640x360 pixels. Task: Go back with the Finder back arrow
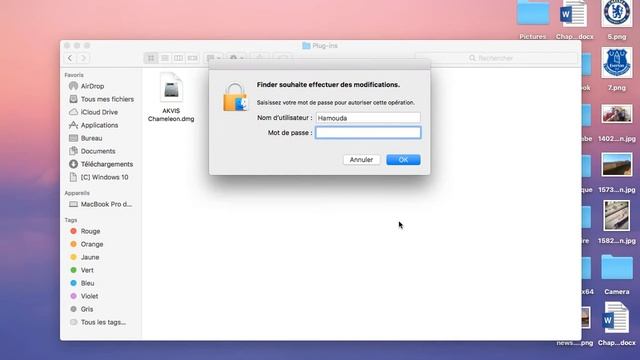pyautogui.click(x=70, y=58)
